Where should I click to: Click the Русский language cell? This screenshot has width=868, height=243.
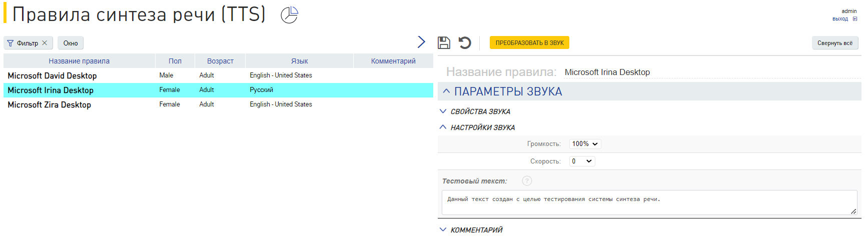(261, 90)
